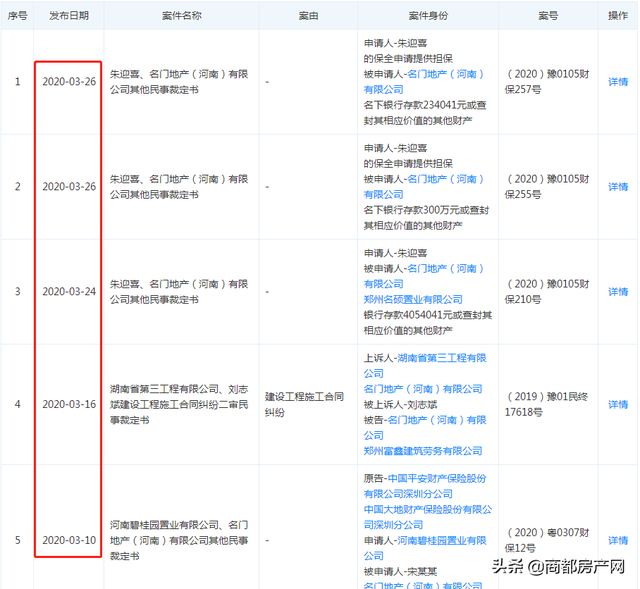The width and height of the screenshot is (640, 589).
Task: Select 案件身份 column header
Action: click(428, 16)
